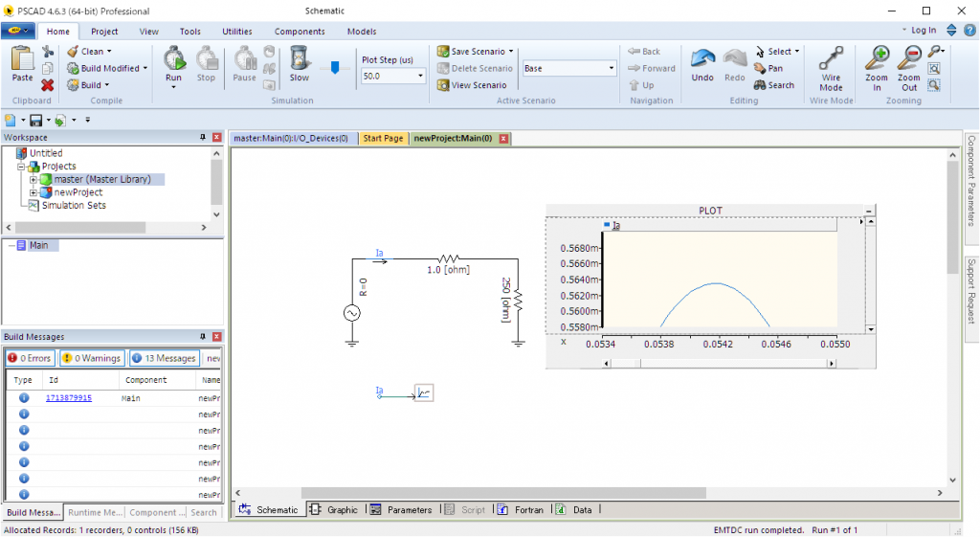Select the Pan hand tool
Viewport: 980px width, 537px height.
coord(768,68)
